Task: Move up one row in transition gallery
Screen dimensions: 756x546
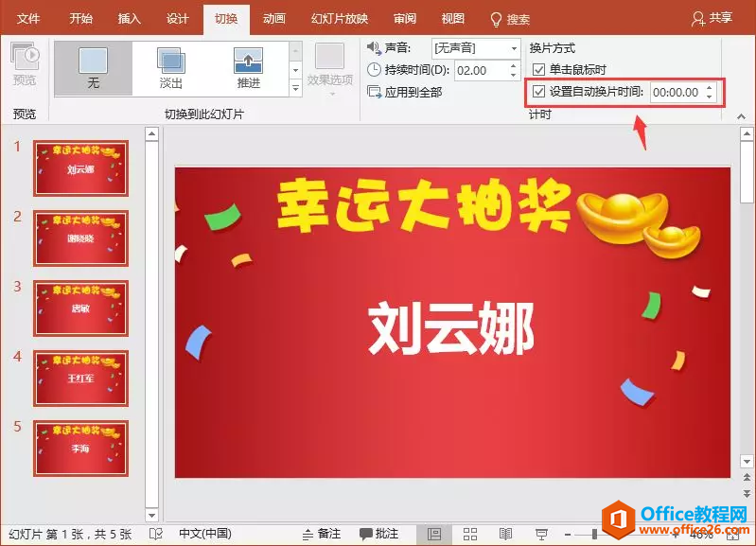Action: [x=295, y=50]
